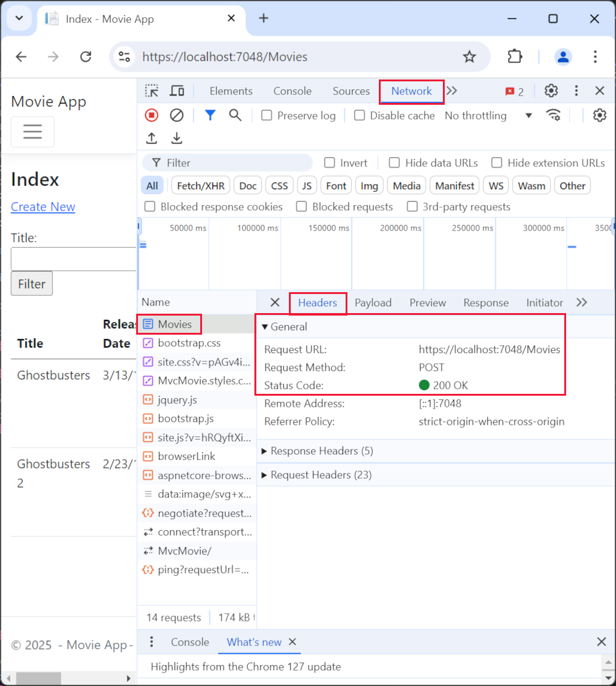This screenshot has width=616, height=686.
Task: Export HAR with the download arrow icon
Action: coord(177,138)
